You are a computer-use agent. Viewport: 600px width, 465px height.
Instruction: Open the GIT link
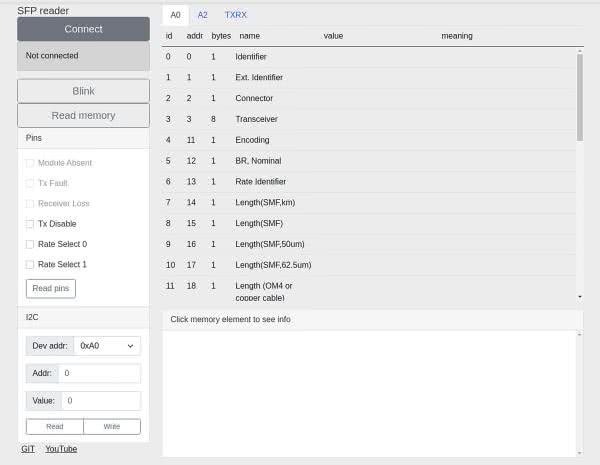28,449
